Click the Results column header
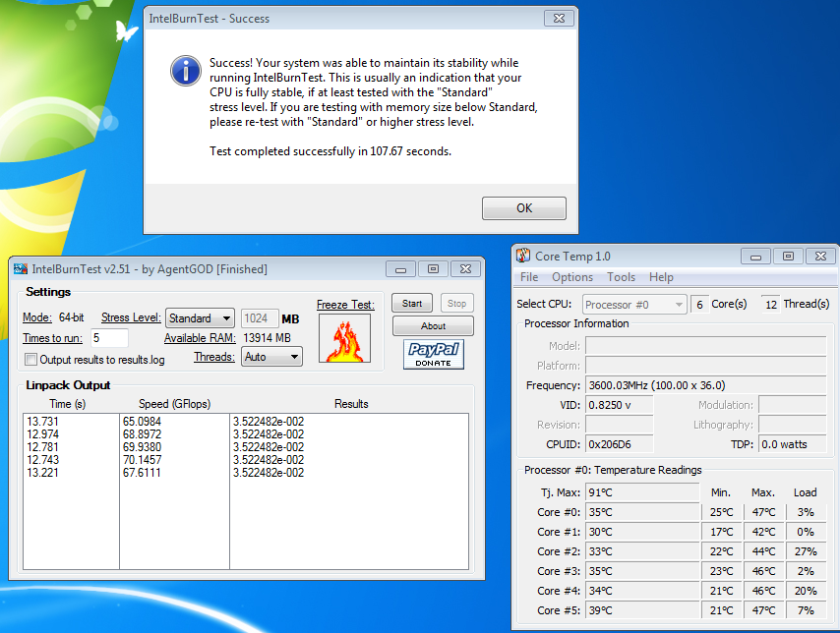The height and width of the screenshot is (633, 840). (x=351, y=404)
